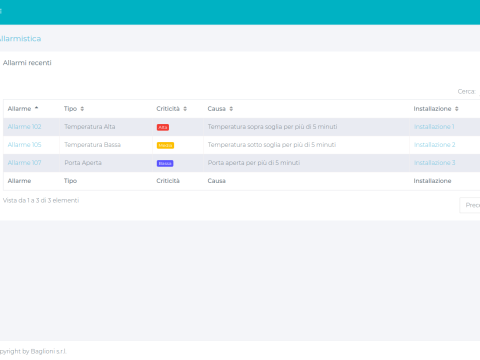Open Installazione 1 link
480x360 pixels.
pos(434,127)
